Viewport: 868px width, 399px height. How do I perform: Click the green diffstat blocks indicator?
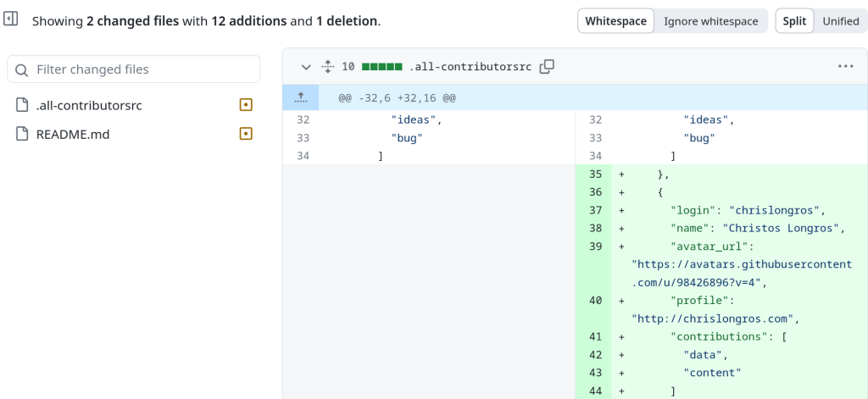pyautogui.click(x=381, y=66)
